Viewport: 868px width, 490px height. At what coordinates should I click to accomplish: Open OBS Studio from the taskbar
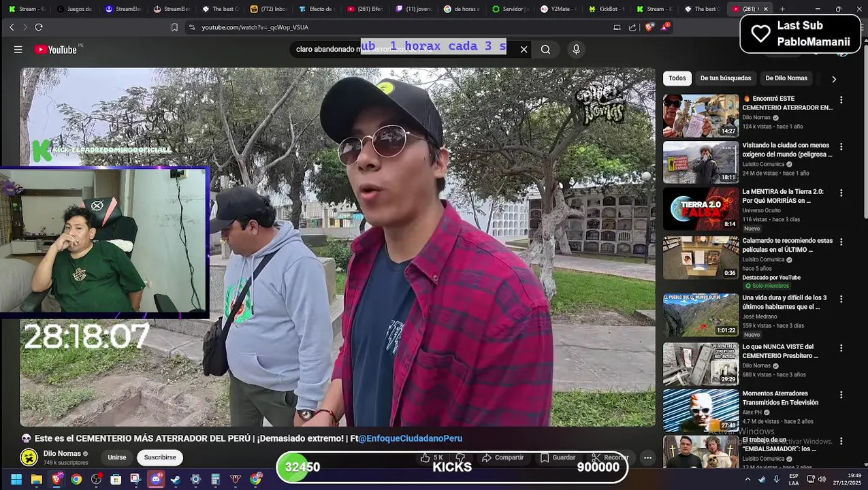tap(96, 480)
